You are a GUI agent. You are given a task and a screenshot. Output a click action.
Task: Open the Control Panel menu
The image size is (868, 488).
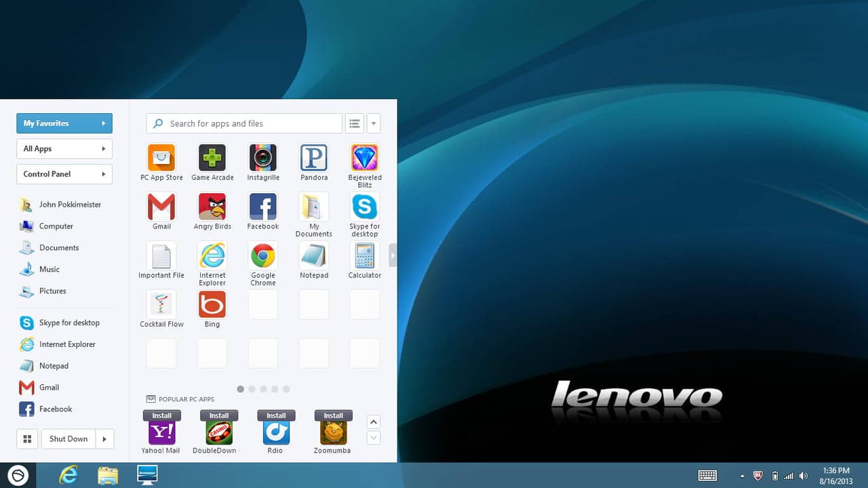(64, 174)
